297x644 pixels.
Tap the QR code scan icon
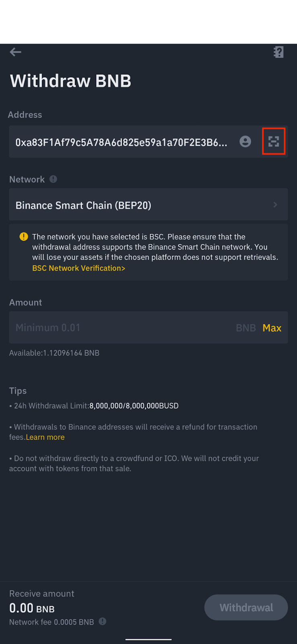pyautogui.click(x=274, y=141)
